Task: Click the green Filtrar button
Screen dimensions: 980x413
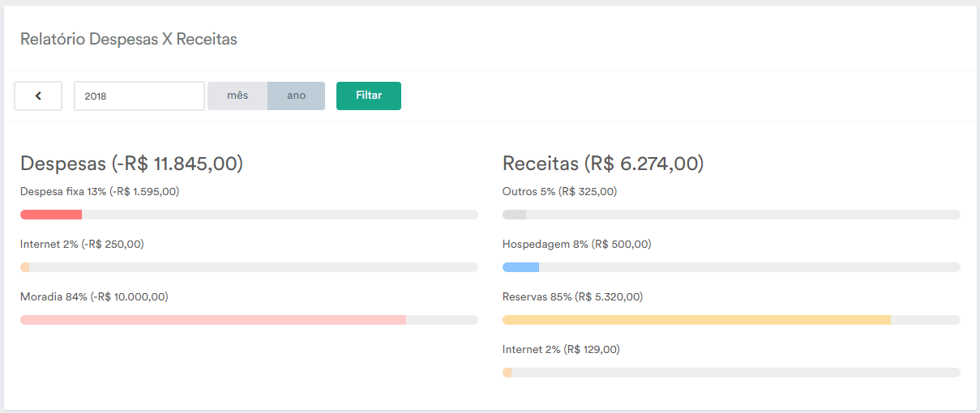Action: (369, 96)
